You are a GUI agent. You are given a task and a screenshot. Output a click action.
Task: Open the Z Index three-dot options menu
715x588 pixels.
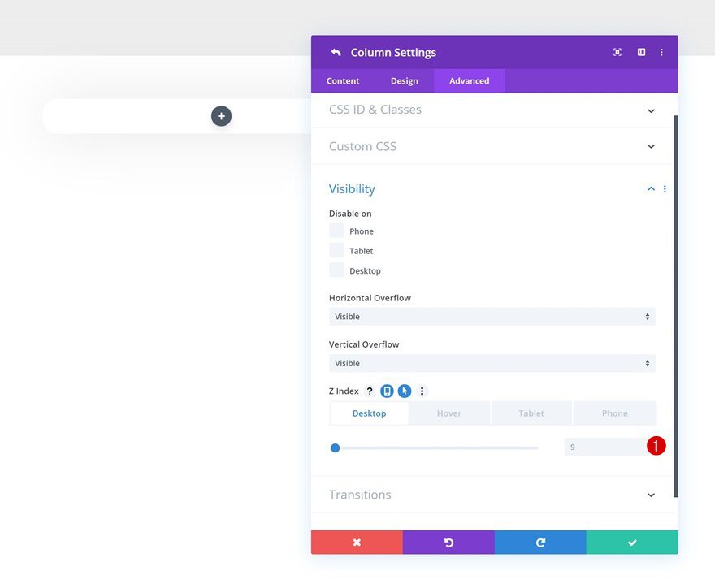click(422, 391)
